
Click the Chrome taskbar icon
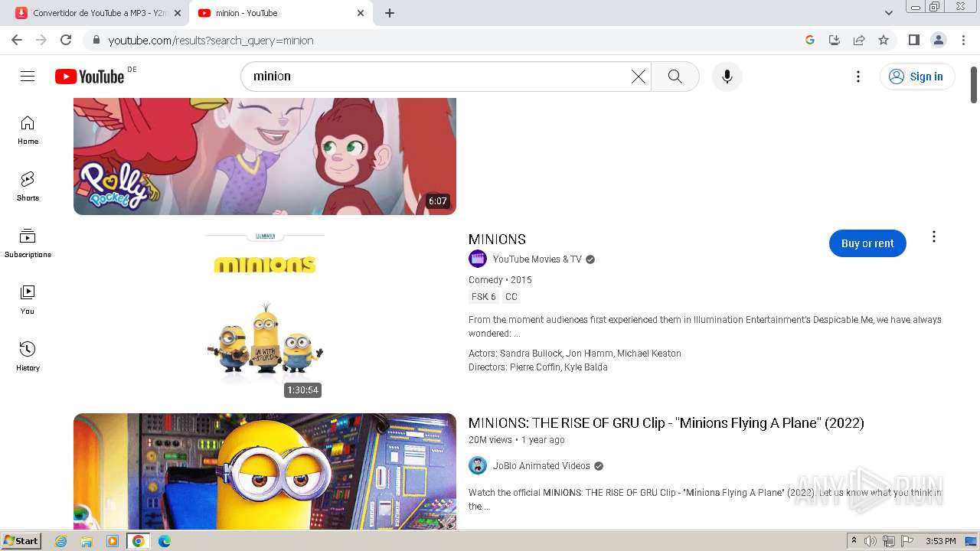coord(138,541)
